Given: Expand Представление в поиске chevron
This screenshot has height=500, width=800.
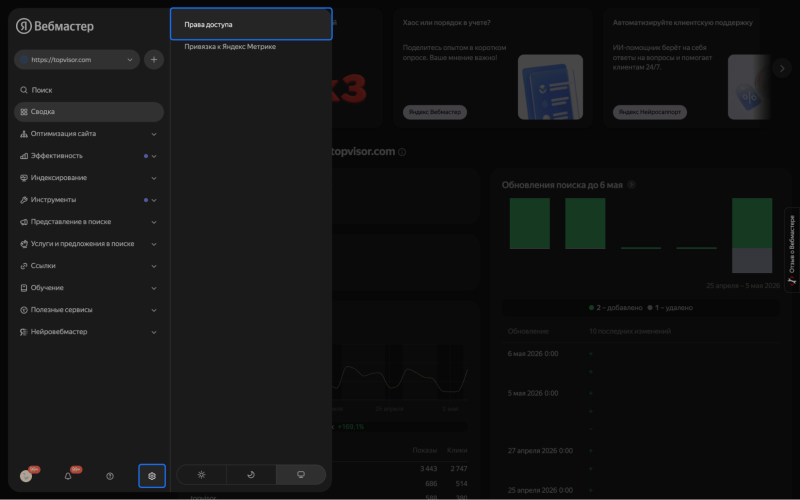Looking at the screenshot, I should tap(154, 222).
